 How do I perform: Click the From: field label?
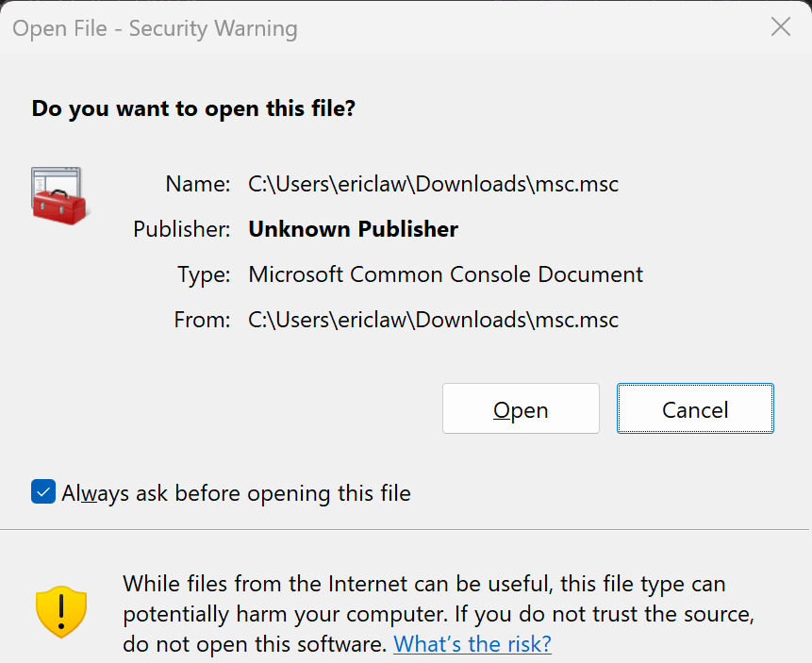(202, 320)
